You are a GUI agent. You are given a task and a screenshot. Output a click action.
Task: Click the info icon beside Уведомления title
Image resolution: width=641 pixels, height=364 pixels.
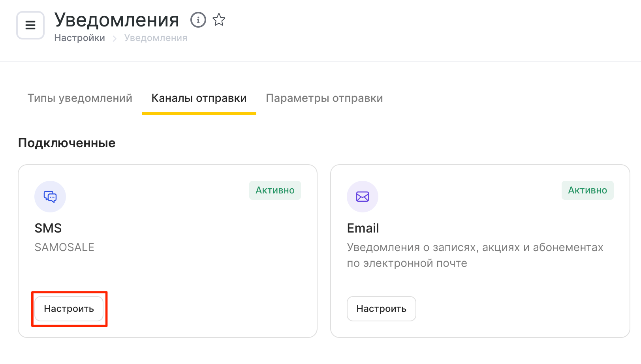tap(198, 20)
